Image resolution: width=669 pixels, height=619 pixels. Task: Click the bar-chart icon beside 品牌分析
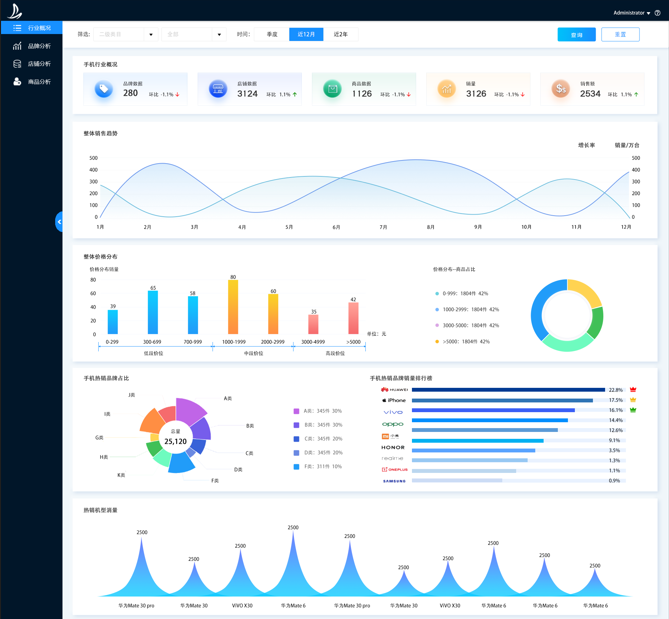click(x=17, y=46)
